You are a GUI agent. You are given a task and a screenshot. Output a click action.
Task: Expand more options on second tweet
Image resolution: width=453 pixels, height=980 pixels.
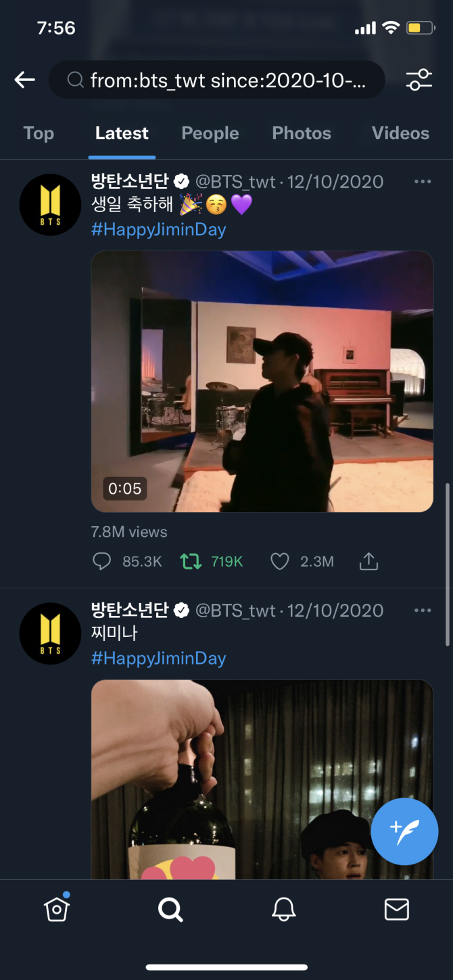pos(423,611)
